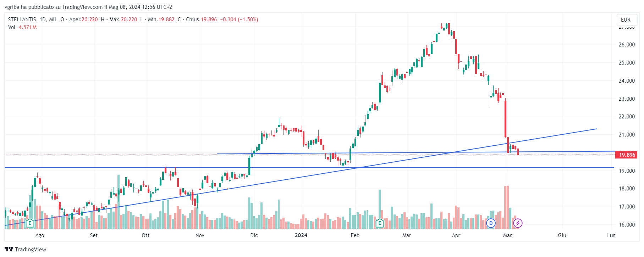Click the Ott label on time axis
The image size is (644, 257).
point(145,235)
